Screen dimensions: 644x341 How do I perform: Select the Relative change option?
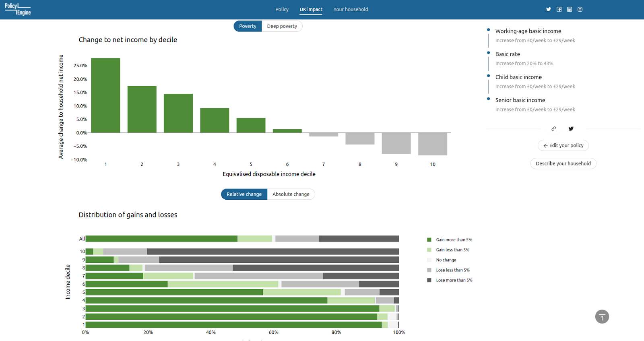click(x=244, y=194)
